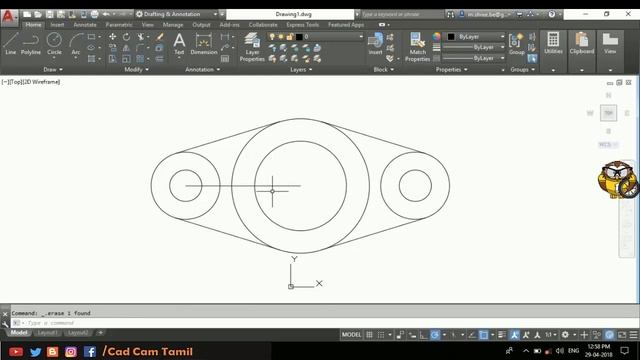Image resolution: width=640 pixels, height=360 pixels.
Task: Toggle polar tracking in status bar
Action: tap(435, 335)
